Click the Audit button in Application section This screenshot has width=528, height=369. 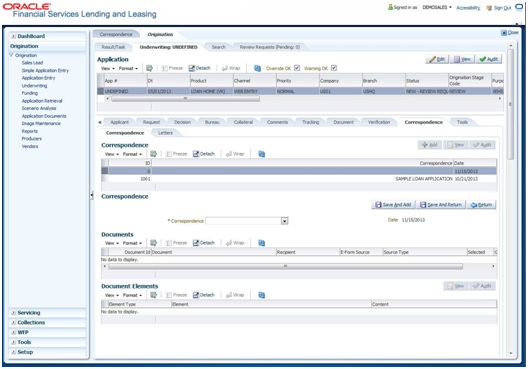(489, 60)
